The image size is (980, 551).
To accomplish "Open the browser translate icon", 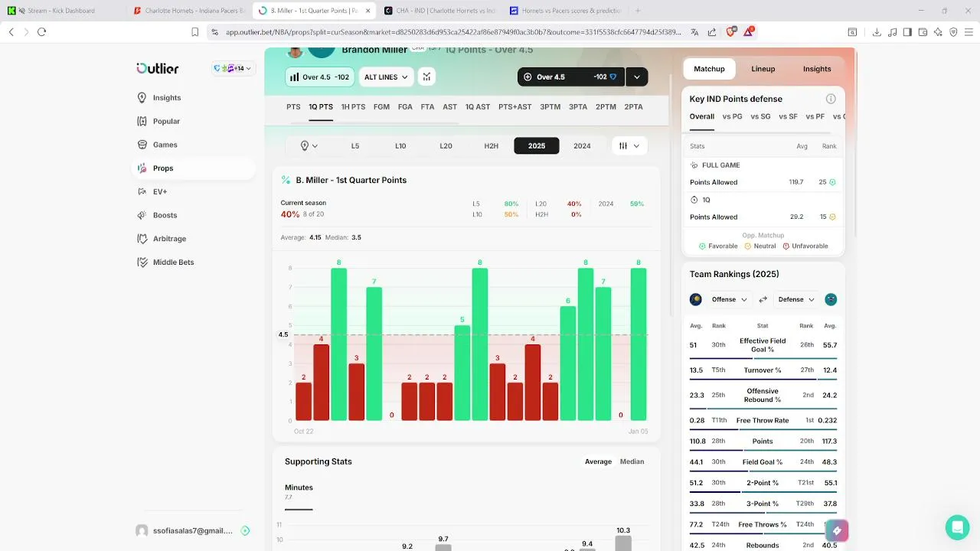I will pyautogui.click(x=694, y=32).
